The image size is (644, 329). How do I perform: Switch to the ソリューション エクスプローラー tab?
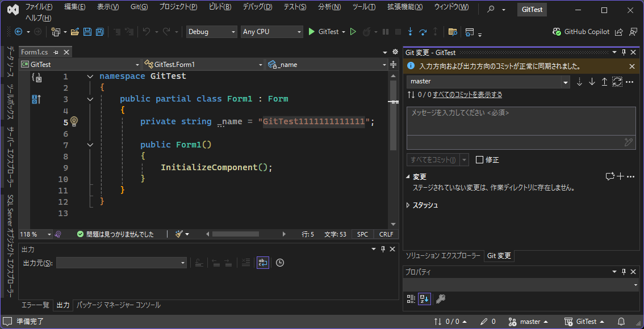[443, 256]
